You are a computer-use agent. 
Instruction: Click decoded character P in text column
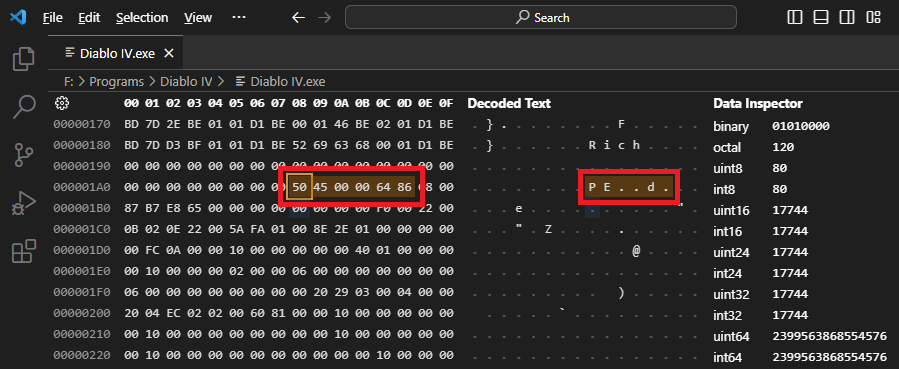592,187
